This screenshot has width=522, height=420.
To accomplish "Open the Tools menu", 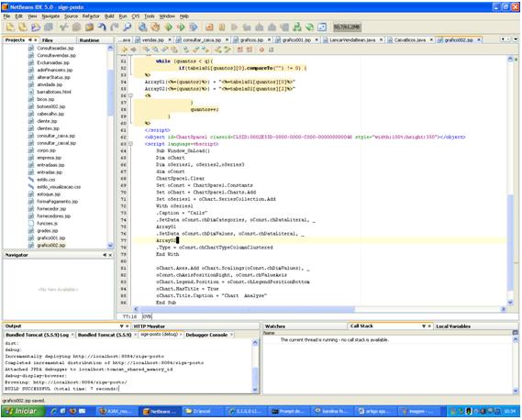I will coord(150,16).
